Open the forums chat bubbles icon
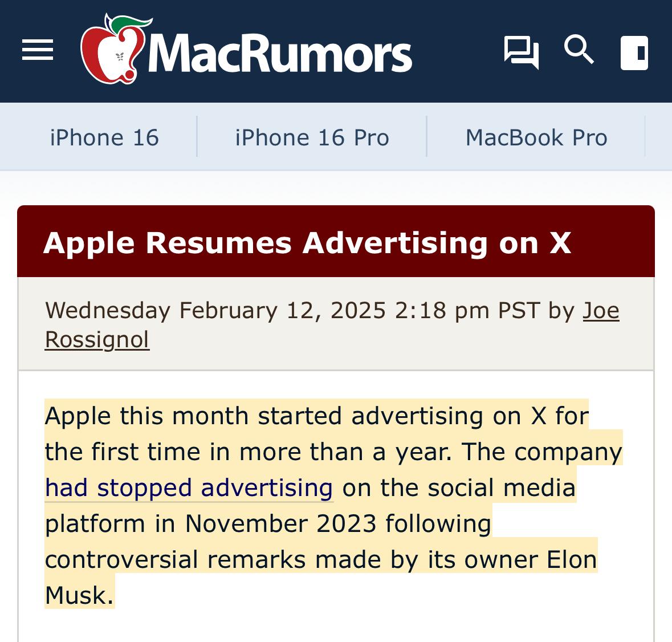672x642 pixels. pos(521,52)
